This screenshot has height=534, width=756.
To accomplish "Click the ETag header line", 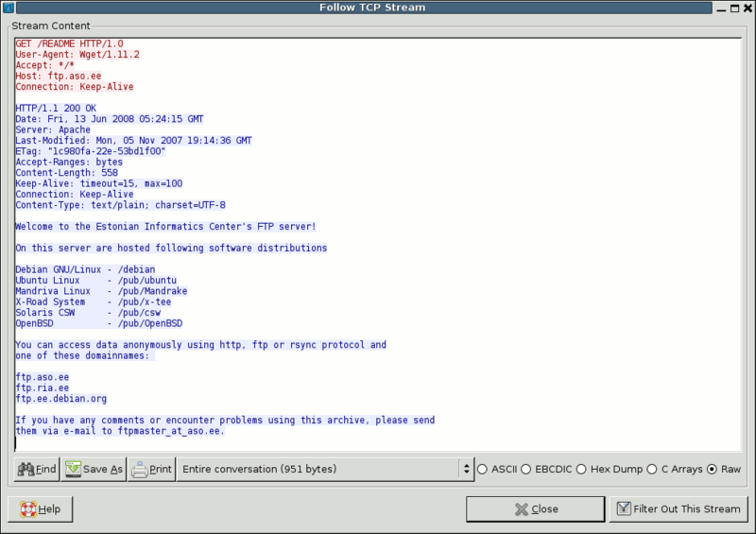I will pos(91,151).
